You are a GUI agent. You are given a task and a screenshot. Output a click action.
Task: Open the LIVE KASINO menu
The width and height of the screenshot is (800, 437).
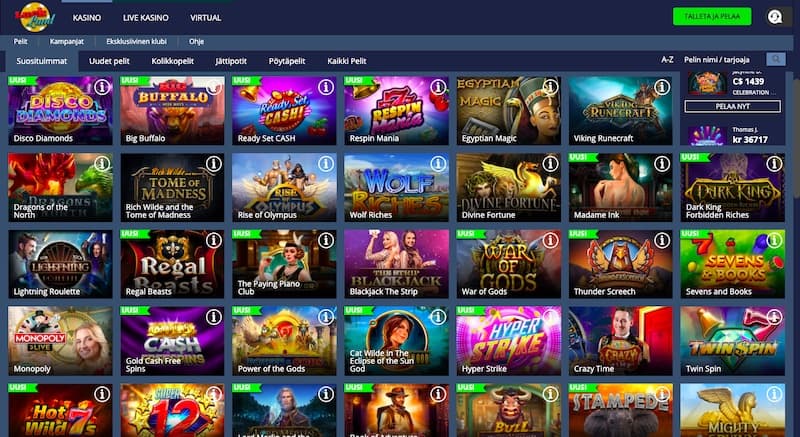point(145,18)
